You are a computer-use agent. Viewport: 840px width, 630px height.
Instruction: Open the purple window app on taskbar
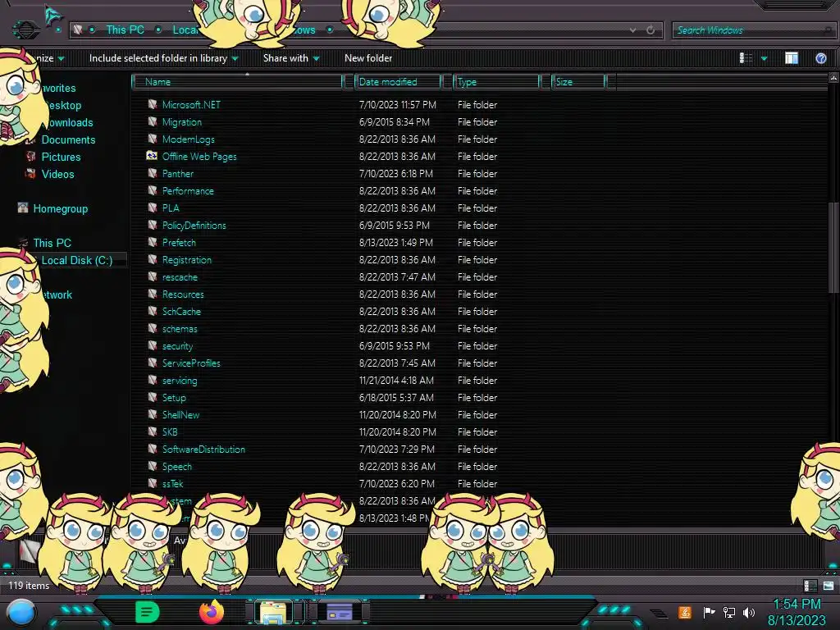[339, 612]
